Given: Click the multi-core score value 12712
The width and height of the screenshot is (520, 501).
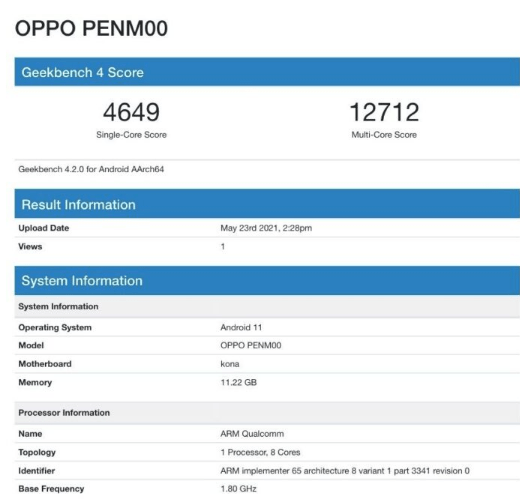Looking at the screenshot, I should [384, 112].
